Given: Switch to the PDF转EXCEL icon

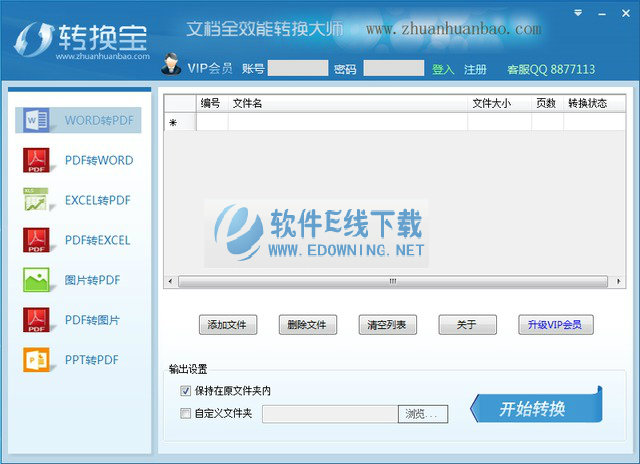Looking at the screenshot, I should pos(37,240).
